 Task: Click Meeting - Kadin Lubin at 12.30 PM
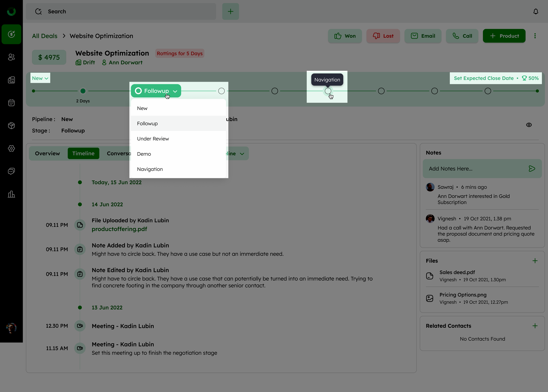(x=123, y=326)
